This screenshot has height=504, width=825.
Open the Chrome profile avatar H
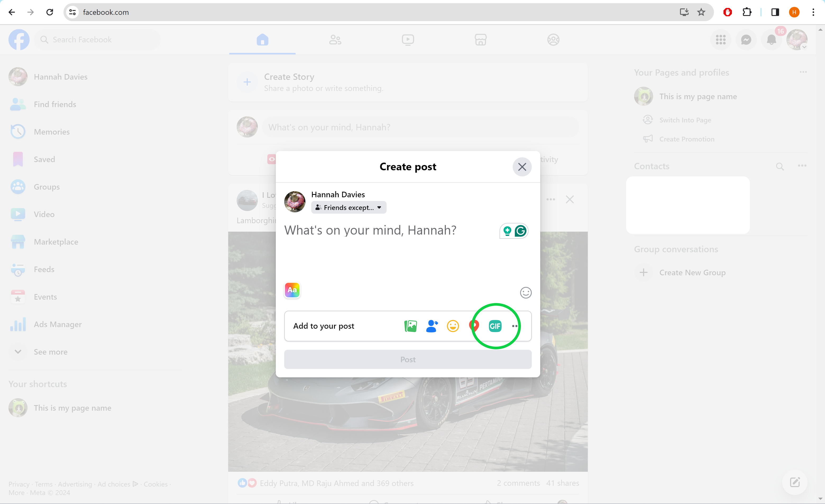pyautogui.click(x=794, y=12)
